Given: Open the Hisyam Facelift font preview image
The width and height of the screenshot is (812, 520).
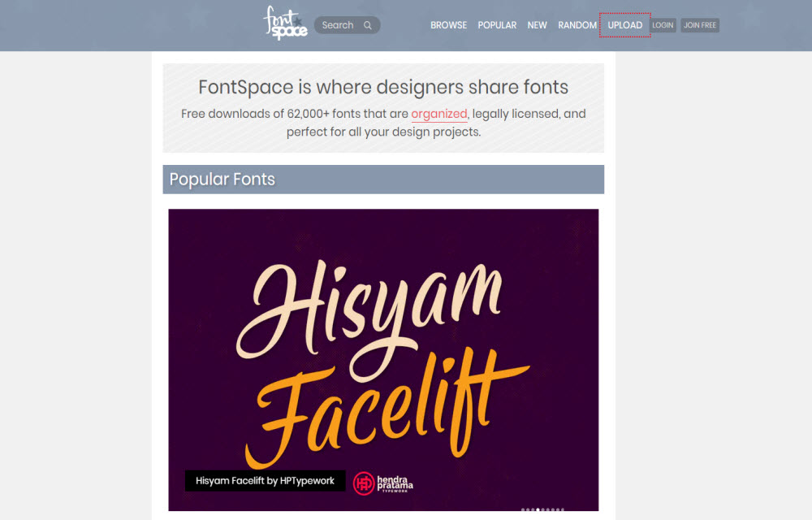Looking at the screenshot, I should point(383,359).
